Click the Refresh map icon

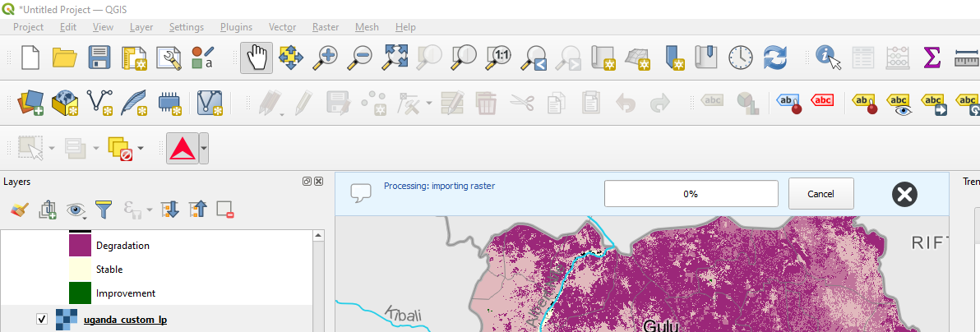coord(775,58)
